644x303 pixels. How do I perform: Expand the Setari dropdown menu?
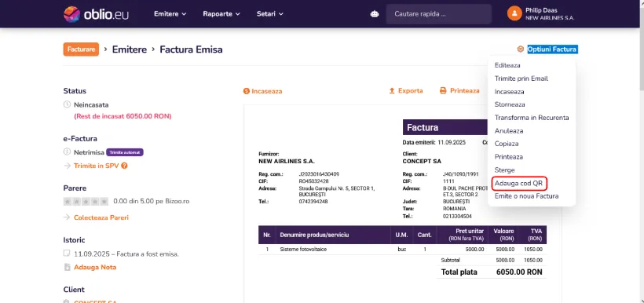(270, 14)
